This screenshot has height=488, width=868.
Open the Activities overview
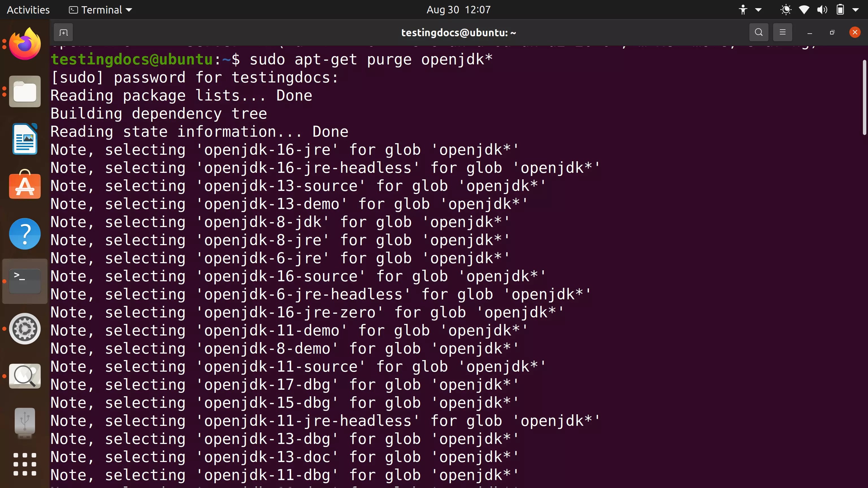coord(28,9)
